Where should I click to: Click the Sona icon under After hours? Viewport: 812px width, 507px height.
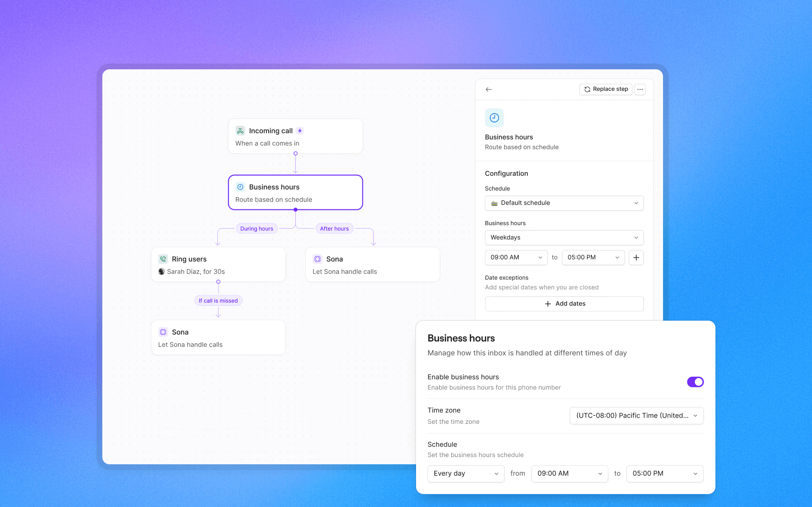[x=317, y=259]
